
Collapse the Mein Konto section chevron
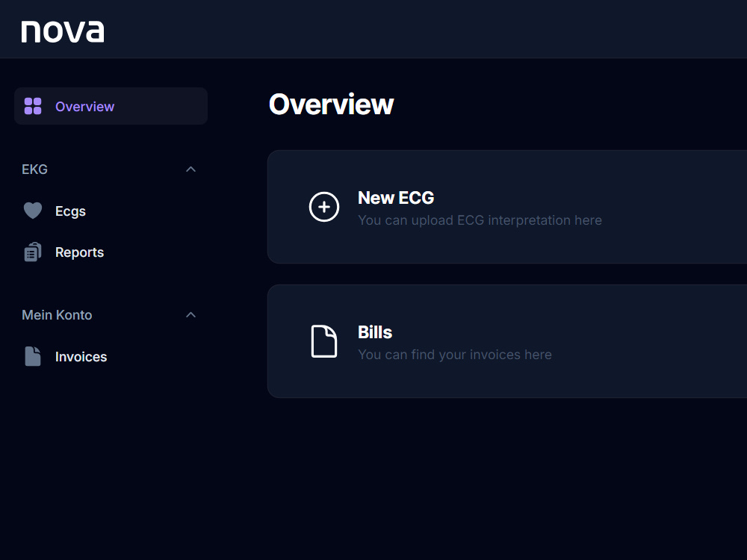(190, 315)
